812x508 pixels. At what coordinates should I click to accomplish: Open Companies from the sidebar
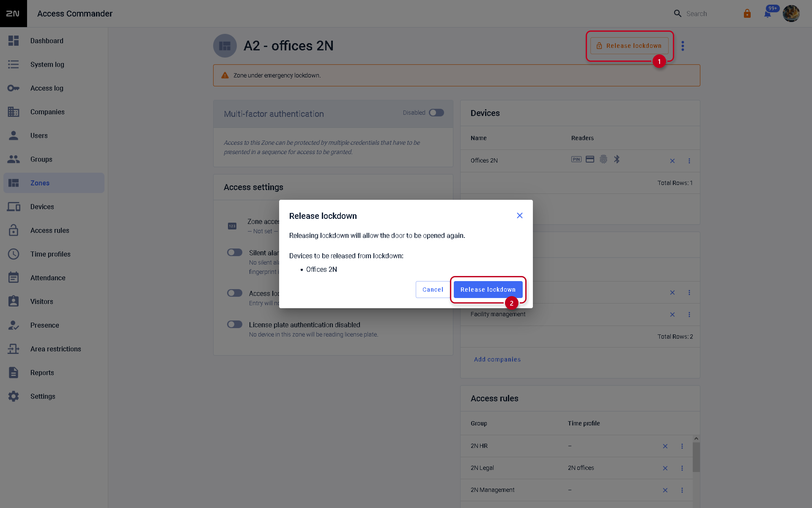click(54, 112)
